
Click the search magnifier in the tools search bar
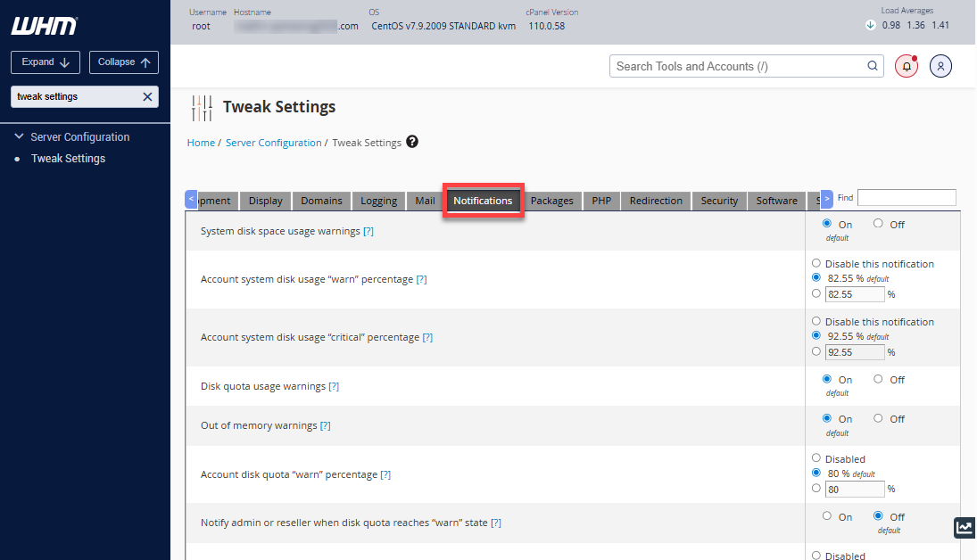[x=872, y=65]
